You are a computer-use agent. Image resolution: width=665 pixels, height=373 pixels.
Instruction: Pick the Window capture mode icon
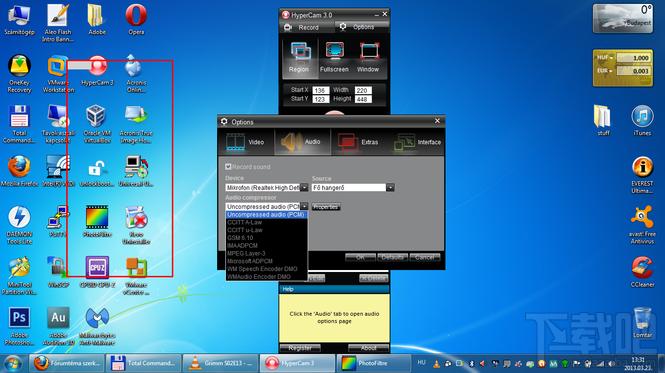click(x=368, y=57)
